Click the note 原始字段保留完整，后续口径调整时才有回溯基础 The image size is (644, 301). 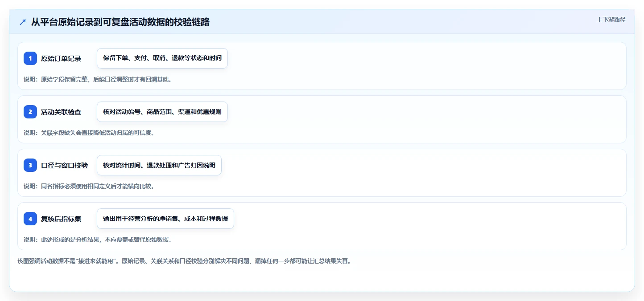pos(98,79)
